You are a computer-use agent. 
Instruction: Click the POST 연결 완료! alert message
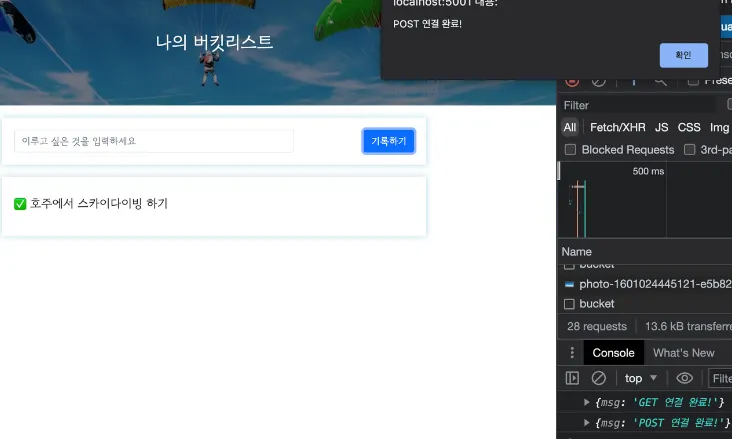(x=427, y=24)
